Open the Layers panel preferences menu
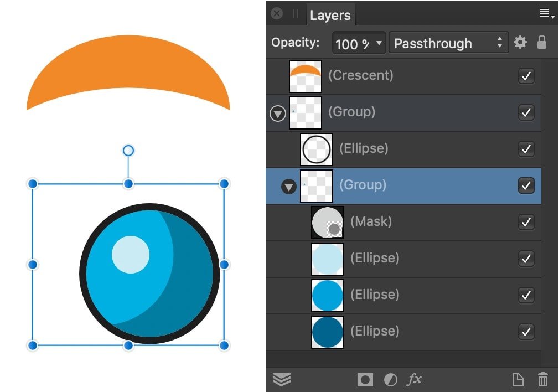This screenshot has height=392, width=559. coord(547,13)
